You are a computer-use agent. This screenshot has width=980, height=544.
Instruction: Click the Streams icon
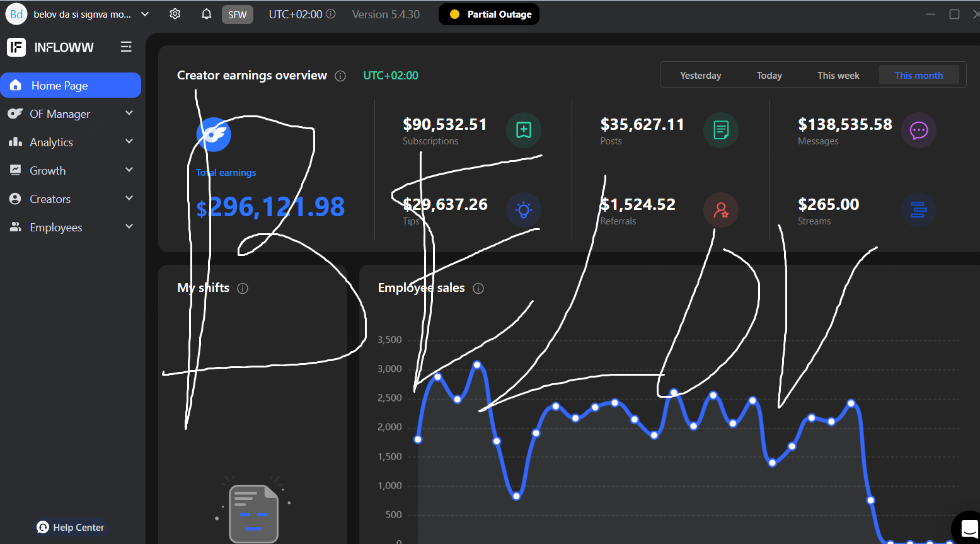[918, 210]
